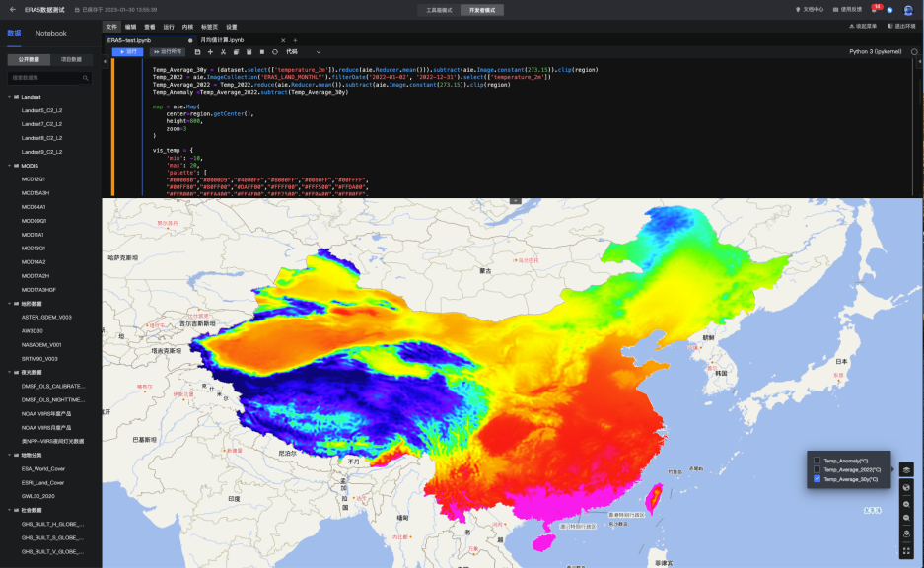Cut the selected cell with scissors icon

[x=224, y=51]
